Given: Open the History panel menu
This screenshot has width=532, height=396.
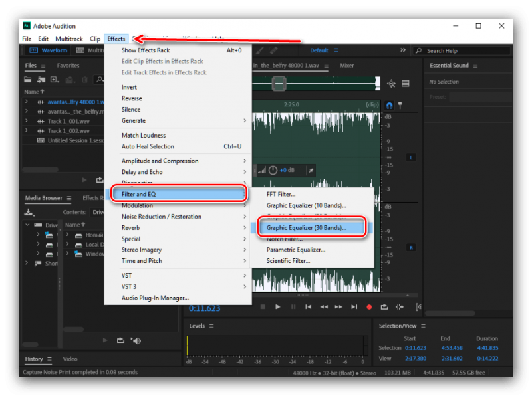Looking at the screenshot, I should click(49, 359).
